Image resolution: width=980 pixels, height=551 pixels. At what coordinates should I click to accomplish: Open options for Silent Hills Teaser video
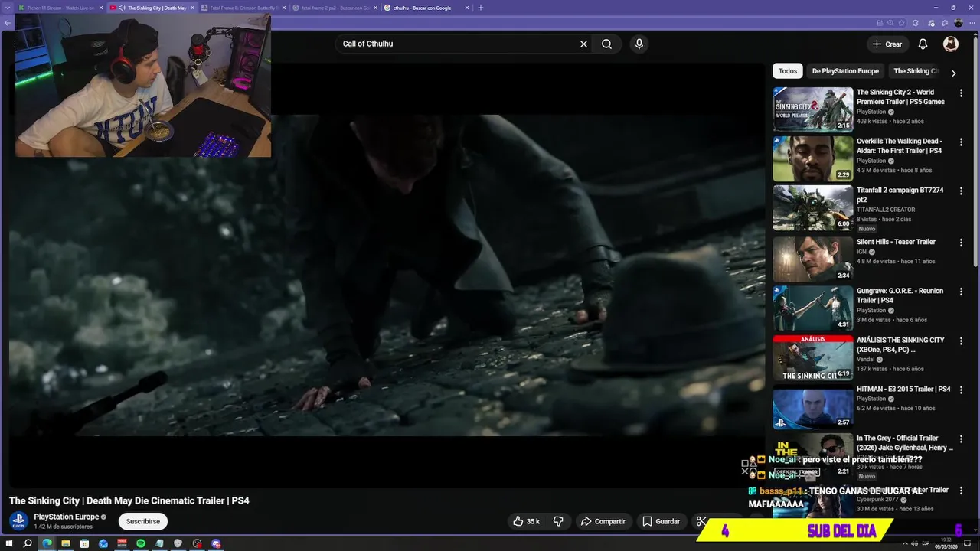tap(961, 243)
